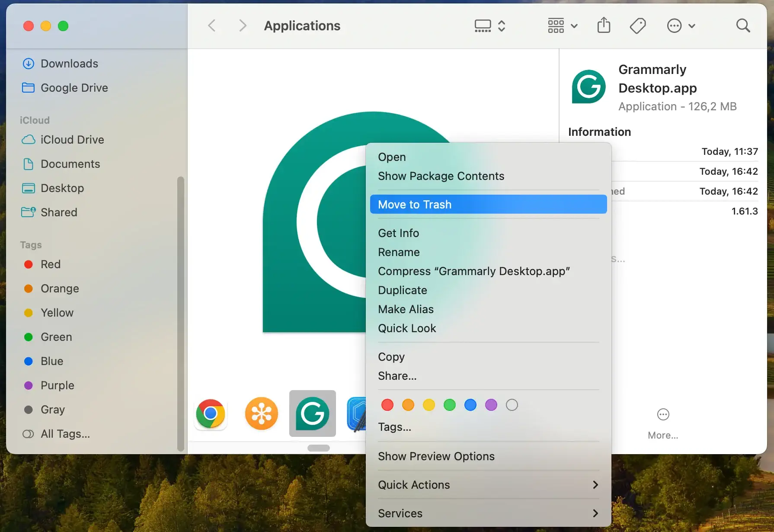The width and height of the screenshot is (774, 532).
Task: Click the Share toolbar icon
Action: coord(604,26)
